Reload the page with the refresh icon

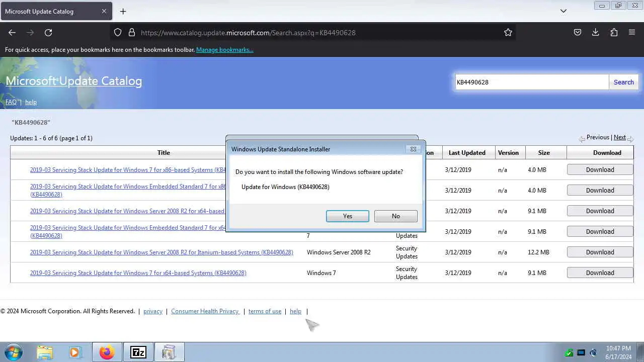point(48,33)
